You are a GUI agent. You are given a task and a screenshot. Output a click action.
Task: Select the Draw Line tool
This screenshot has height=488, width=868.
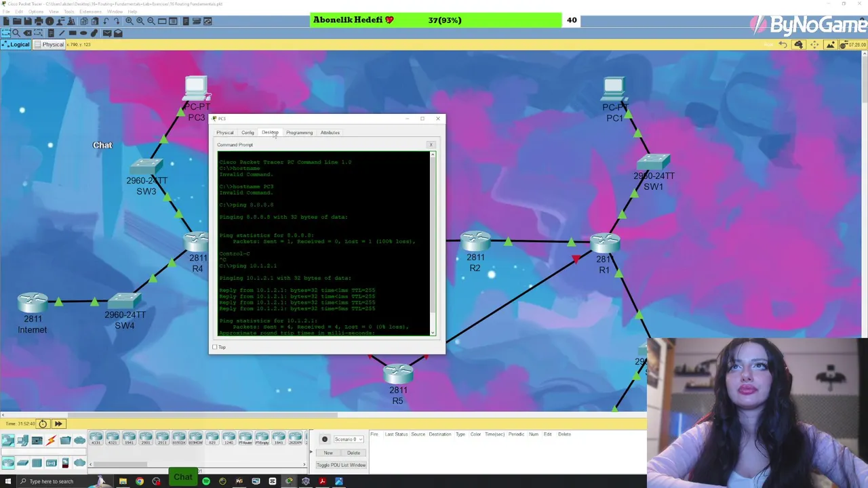62,33
